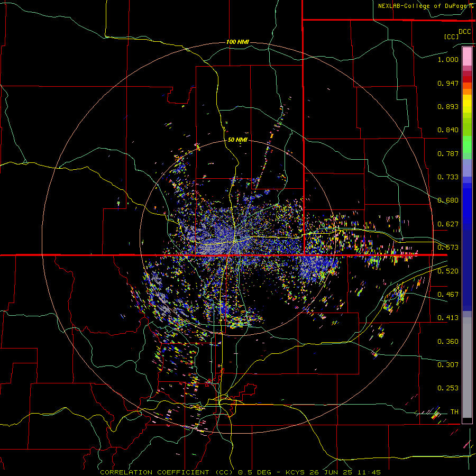Screen dimensions: 476x476
Task: Click the 0.627 value on the legend
Action: [448, 224]
